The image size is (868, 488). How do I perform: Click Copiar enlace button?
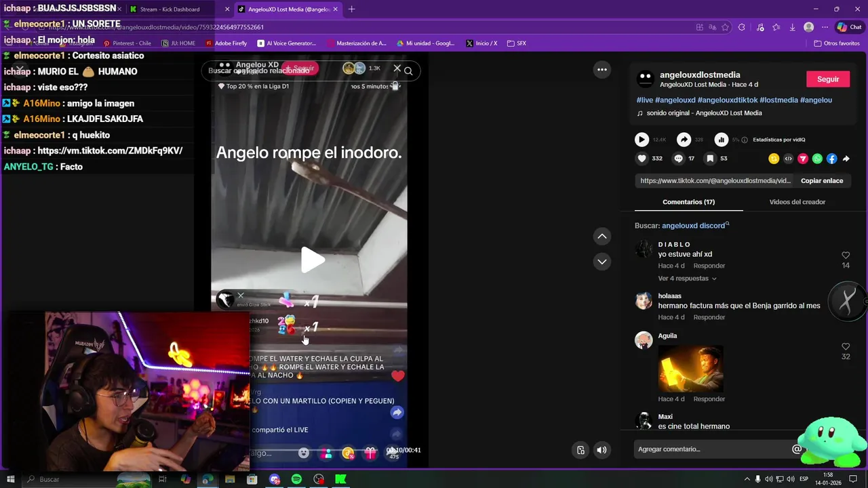[822, 181]
